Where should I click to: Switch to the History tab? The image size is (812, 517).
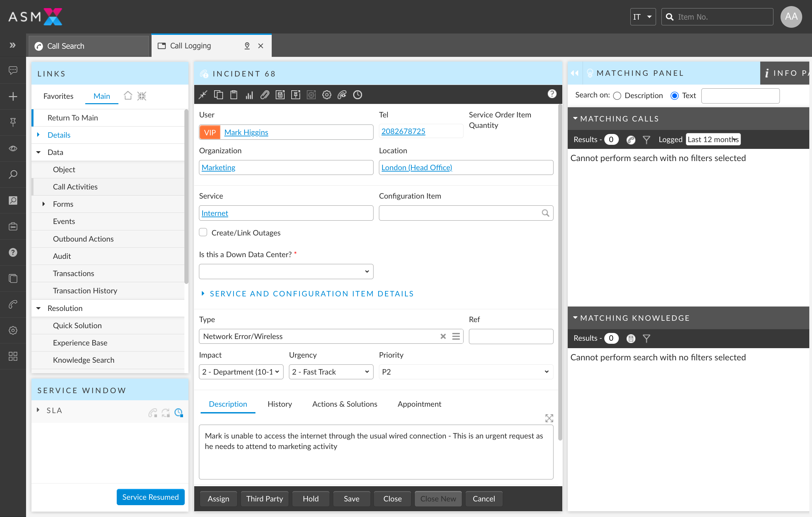280,404
